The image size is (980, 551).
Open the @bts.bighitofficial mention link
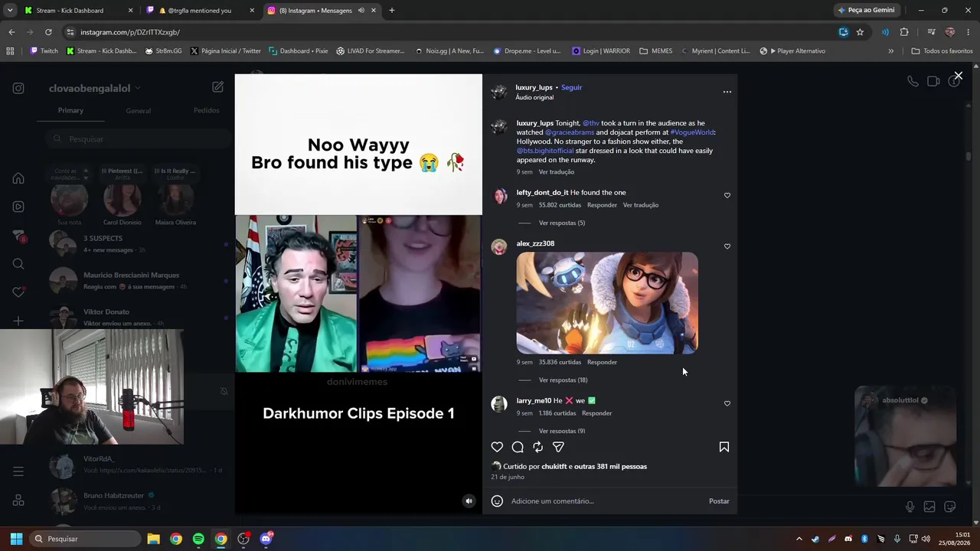pos(545,151)
